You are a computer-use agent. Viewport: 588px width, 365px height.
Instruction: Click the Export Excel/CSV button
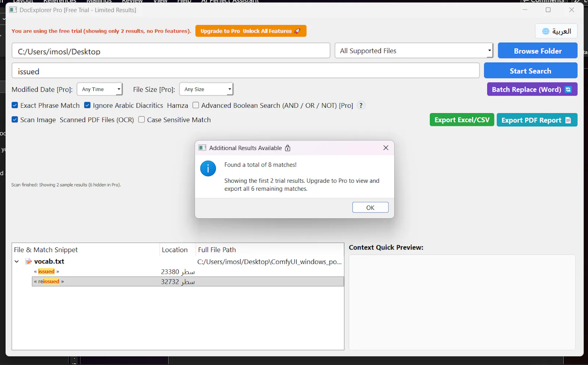(x=462, y=120)
